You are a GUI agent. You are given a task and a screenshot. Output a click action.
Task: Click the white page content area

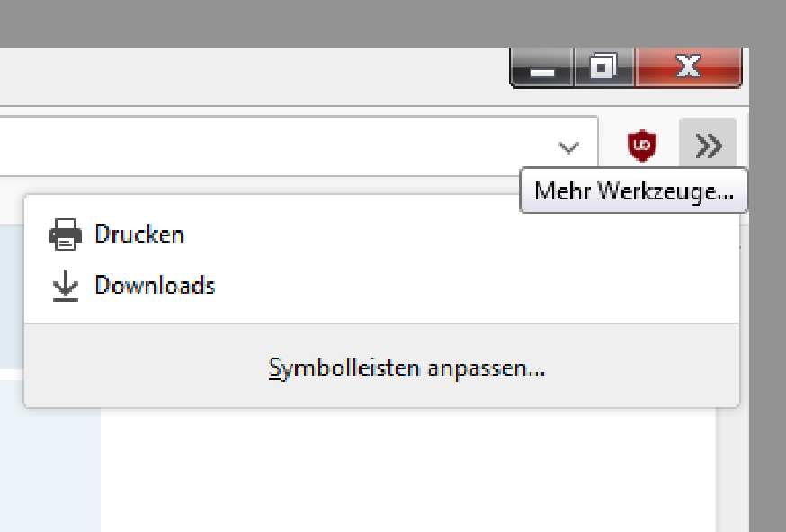pyautogui.click(x=405, y=467)
